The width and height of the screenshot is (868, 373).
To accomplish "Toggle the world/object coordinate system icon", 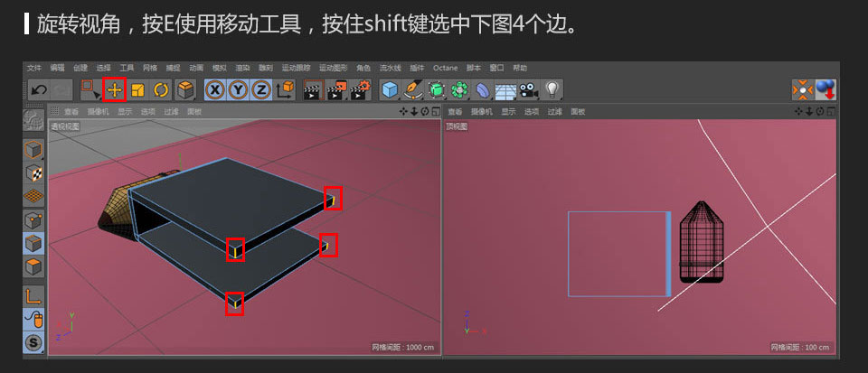I will pos(285,90).
